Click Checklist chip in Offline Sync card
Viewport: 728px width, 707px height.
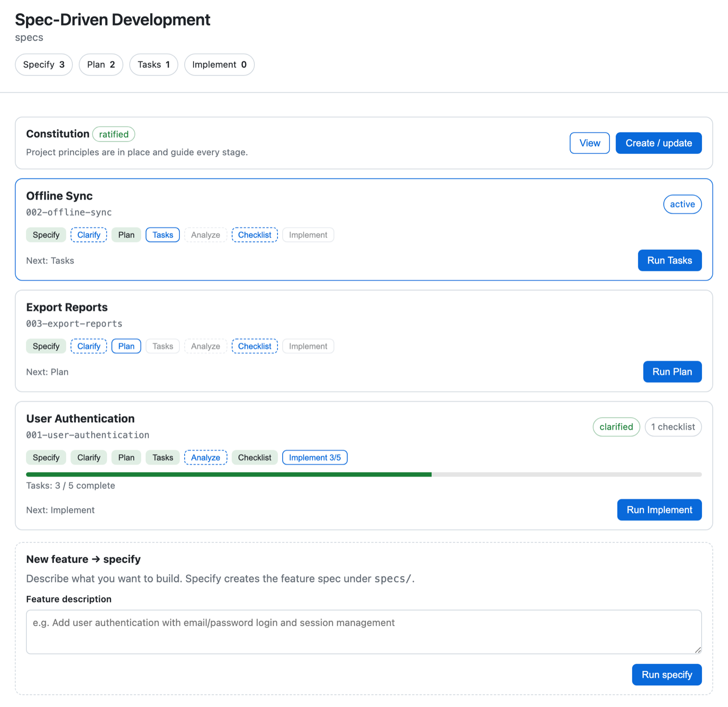254,235
